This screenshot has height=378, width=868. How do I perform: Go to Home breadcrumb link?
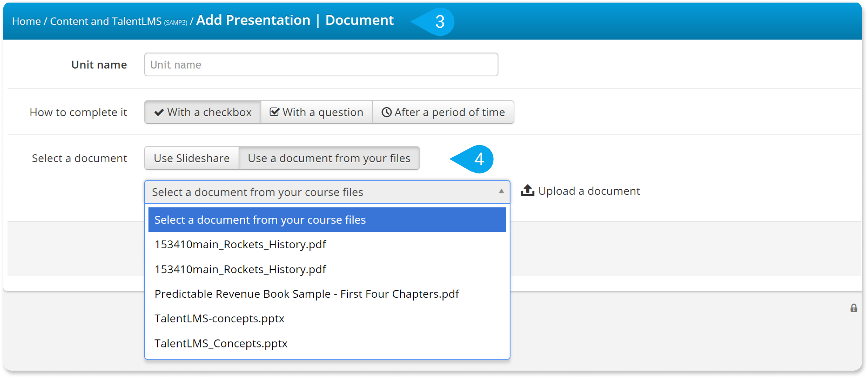[26, 21]
